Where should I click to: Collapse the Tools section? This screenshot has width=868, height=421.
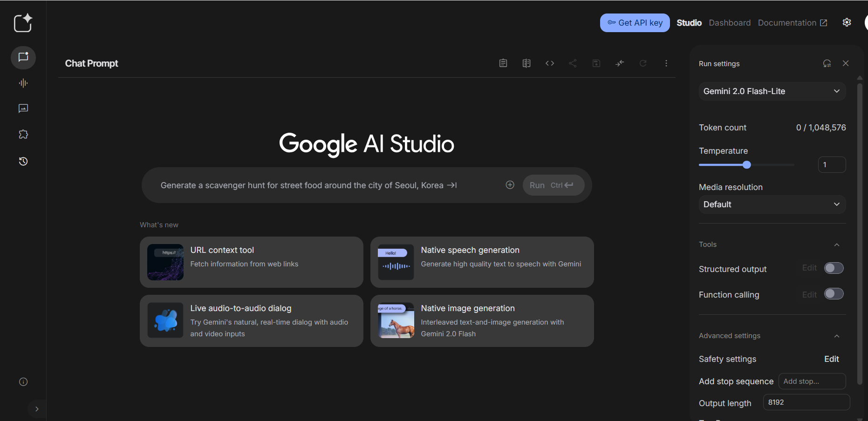pos(837,244)
